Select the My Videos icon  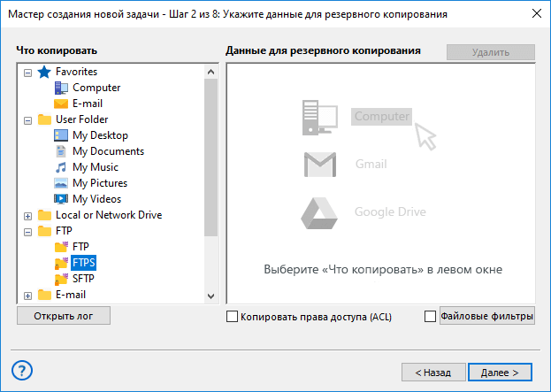pos(61,199)
